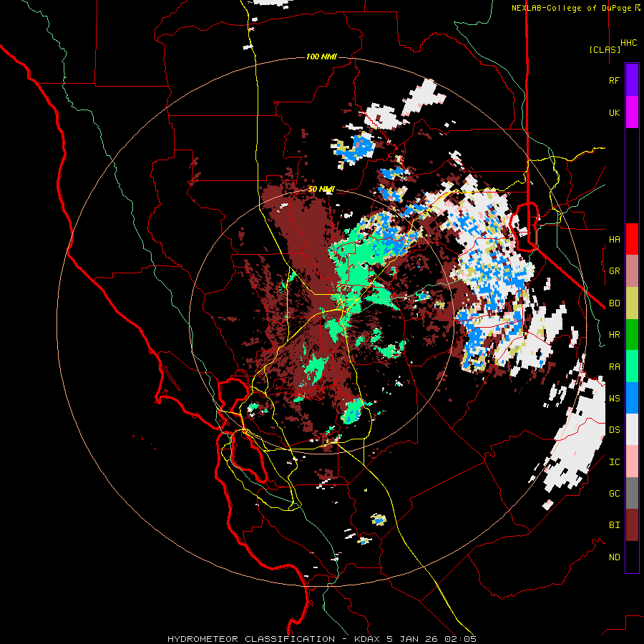Click the HA red legend swatch
The height and width of the screenshot is (644, 644).
point(632,239)
